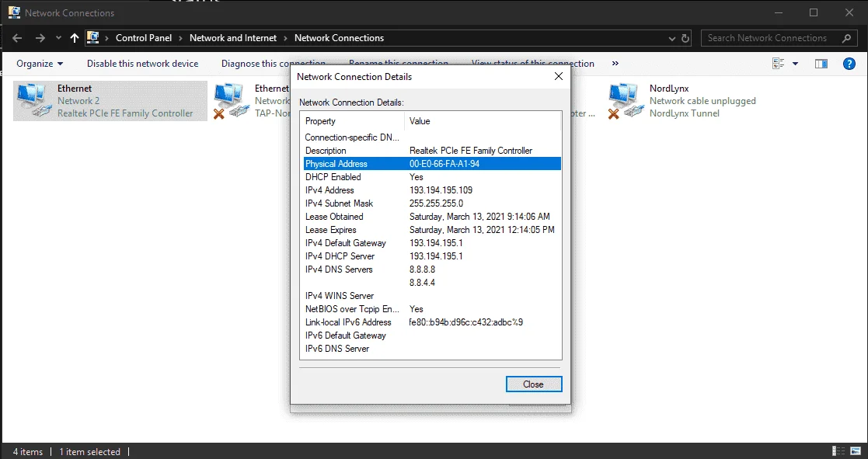Open the Organize menu
868x459 pixels.
40,64
